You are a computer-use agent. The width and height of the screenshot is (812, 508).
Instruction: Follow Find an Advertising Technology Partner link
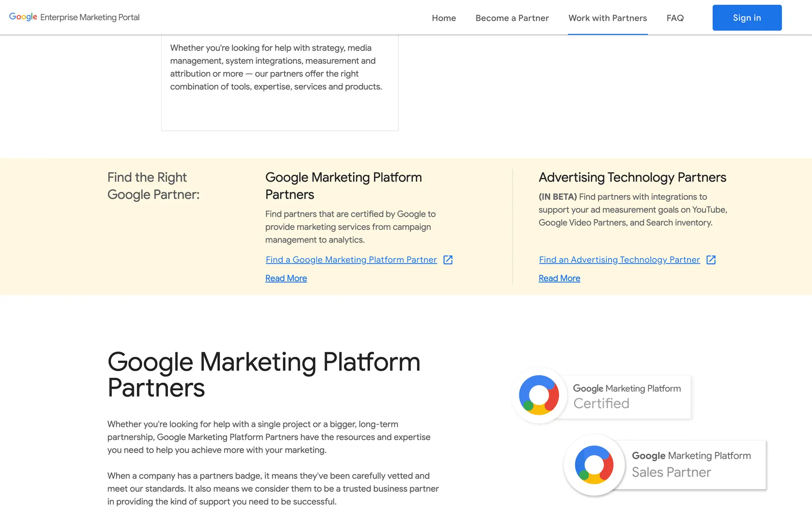(619, 260)
